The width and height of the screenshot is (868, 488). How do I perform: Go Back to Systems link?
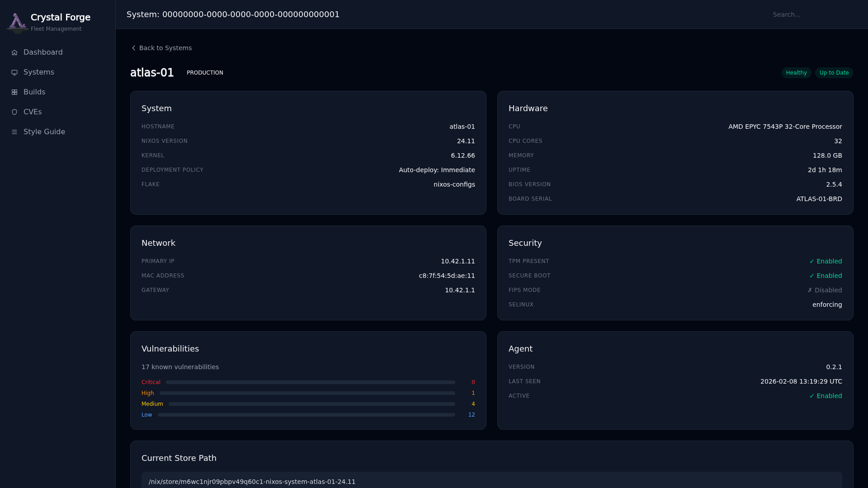(x=165, y=48)
